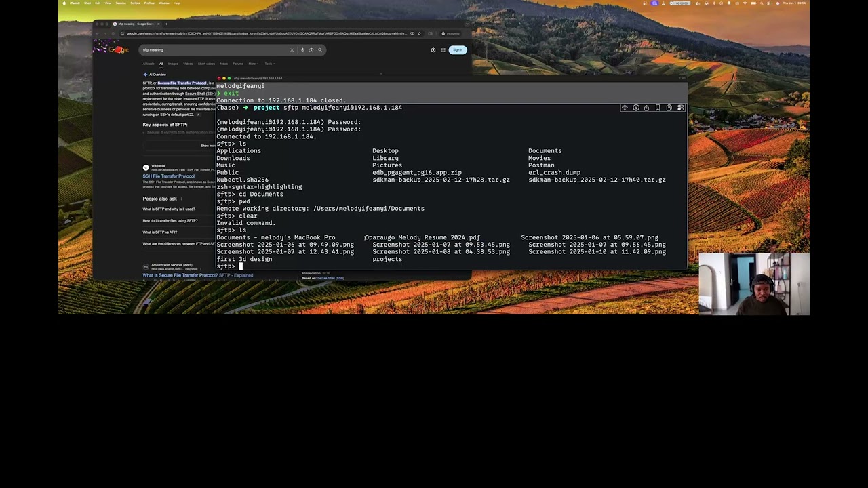This screenshot has width=868, height=488.
Task: Open the View menu in menu bar
Action: [x=108, y=3]
